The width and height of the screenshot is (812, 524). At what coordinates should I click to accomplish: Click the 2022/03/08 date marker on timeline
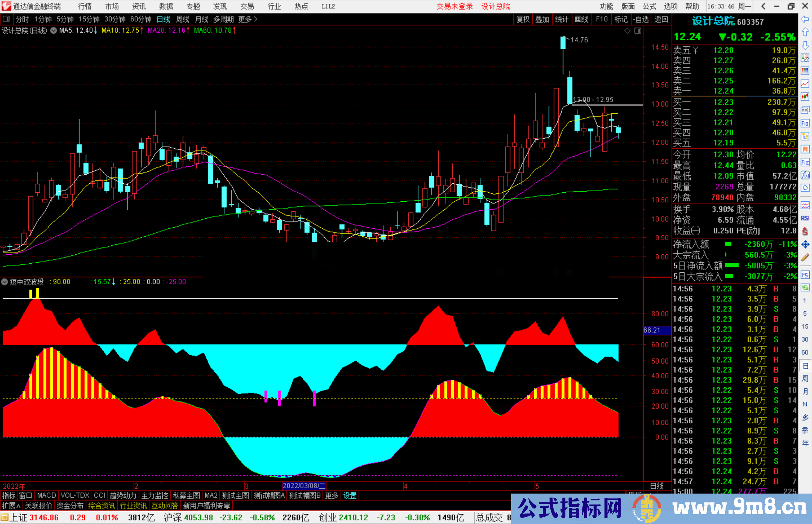point(304,486)
